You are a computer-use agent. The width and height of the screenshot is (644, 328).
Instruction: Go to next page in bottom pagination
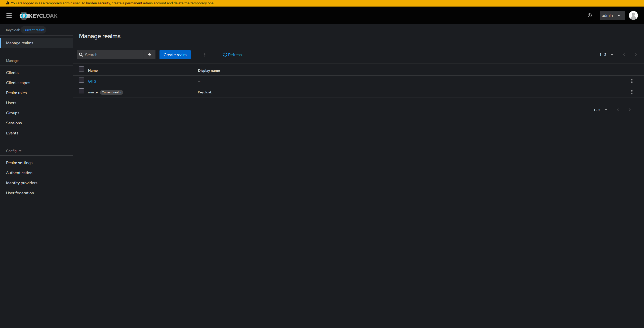point(630,110)
